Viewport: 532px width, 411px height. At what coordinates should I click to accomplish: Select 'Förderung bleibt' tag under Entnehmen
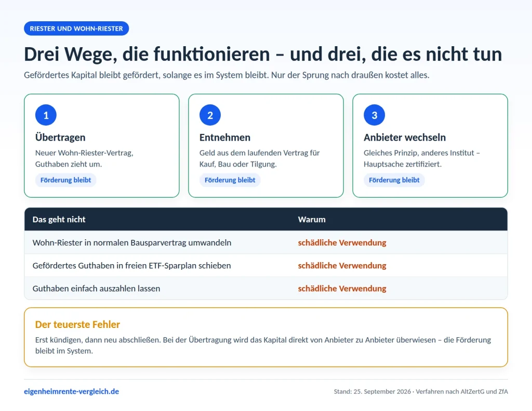click(x=230, y=180)
